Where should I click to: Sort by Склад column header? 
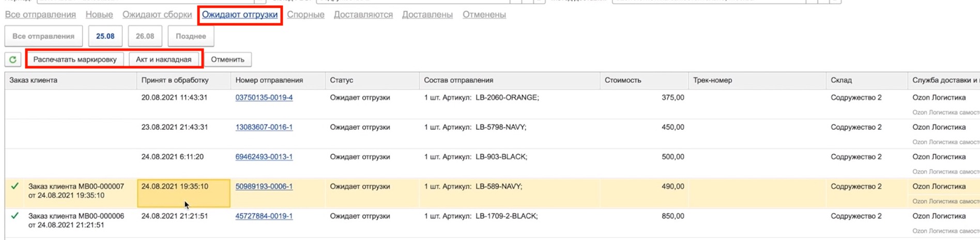(x=867, y=80)
